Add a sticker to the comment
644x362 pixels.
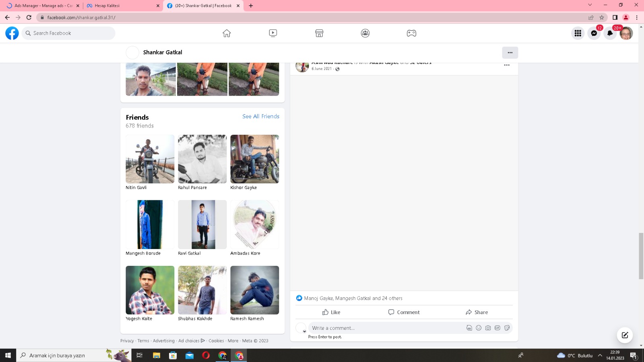pos(507,328)
